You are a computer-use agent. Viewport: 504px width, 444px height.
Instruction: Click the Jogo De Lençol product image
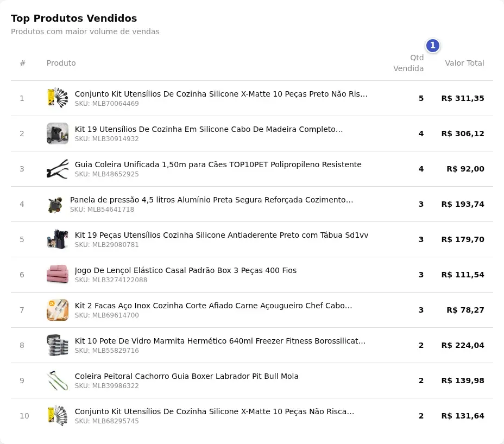click(x=58, y=275)
